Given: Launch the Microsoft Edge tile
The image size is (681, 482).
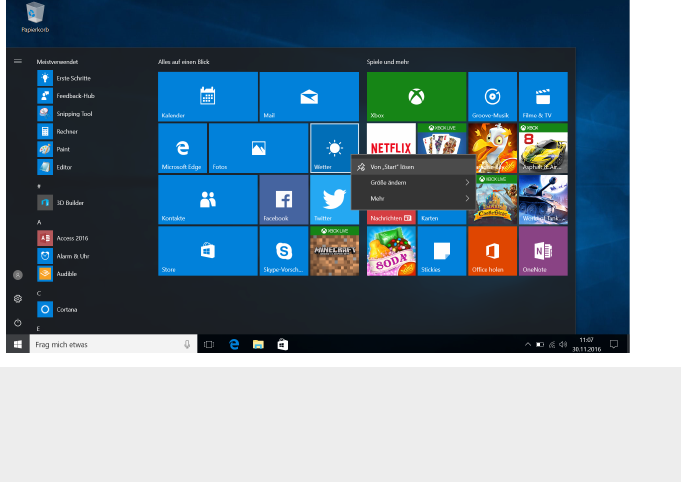Looking at the screenshot, I should pyautogui.click(x=182, y=148).
